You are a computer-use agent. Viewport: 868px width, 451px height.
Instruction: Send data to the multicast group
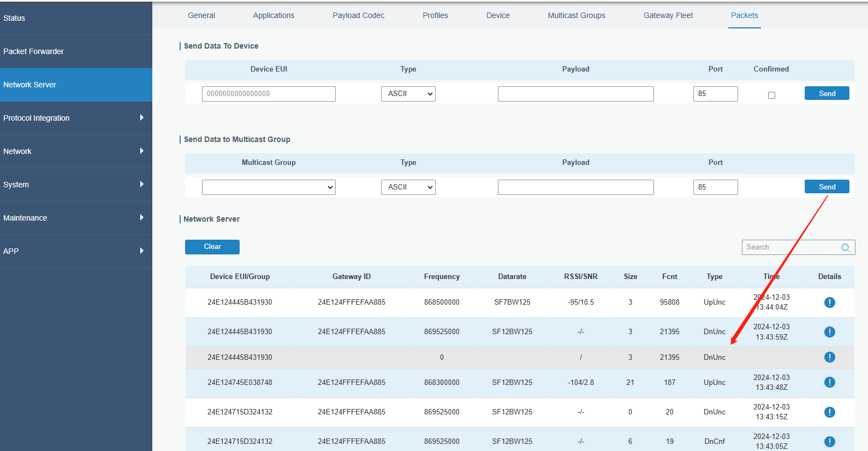coord(827,187)
